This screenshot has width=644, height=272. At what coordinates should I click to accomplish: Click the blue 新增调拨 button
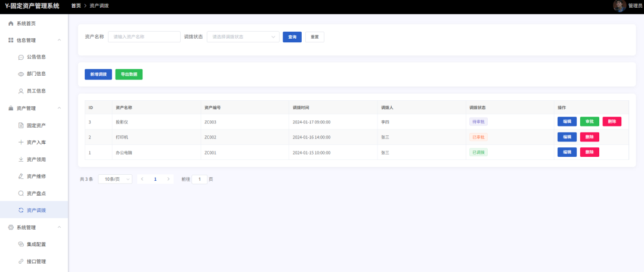98,75
